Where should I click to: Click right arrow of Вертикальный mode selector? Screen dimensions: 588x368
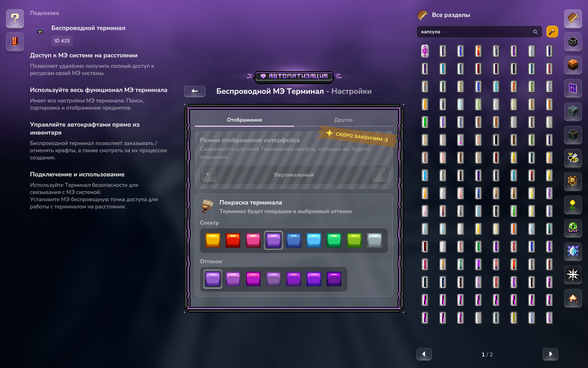point(379,174)
